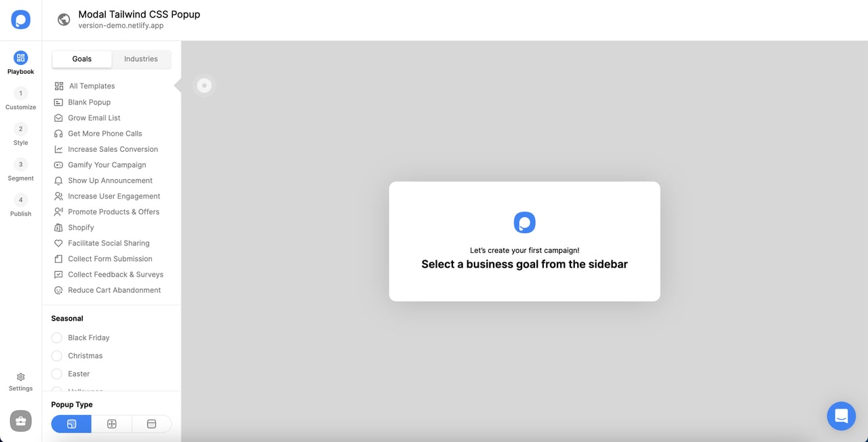Click the Grow Email List label
The image size is (868, 442).
pos(94,118)
